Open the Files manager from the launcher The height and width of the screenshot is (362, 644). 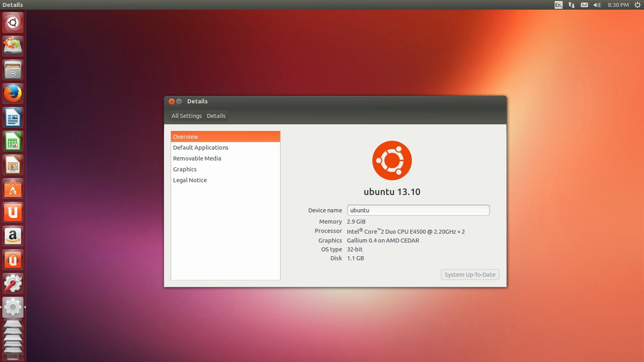[13, 70]
